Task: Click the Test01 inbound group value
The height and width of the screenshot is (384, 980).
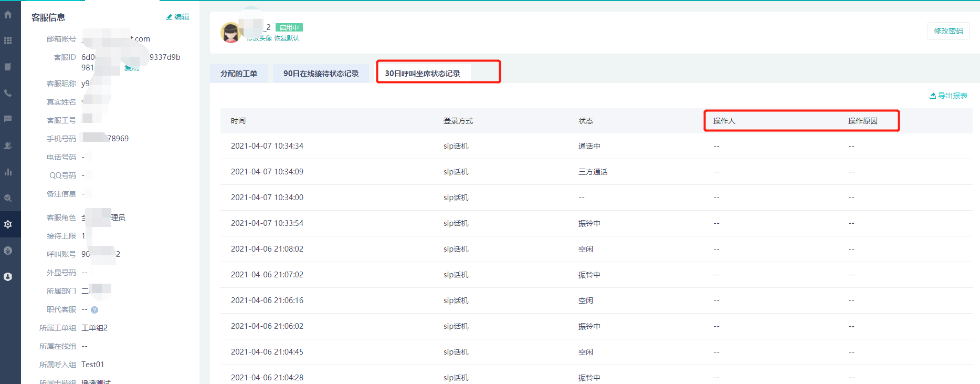Action: 93,365
